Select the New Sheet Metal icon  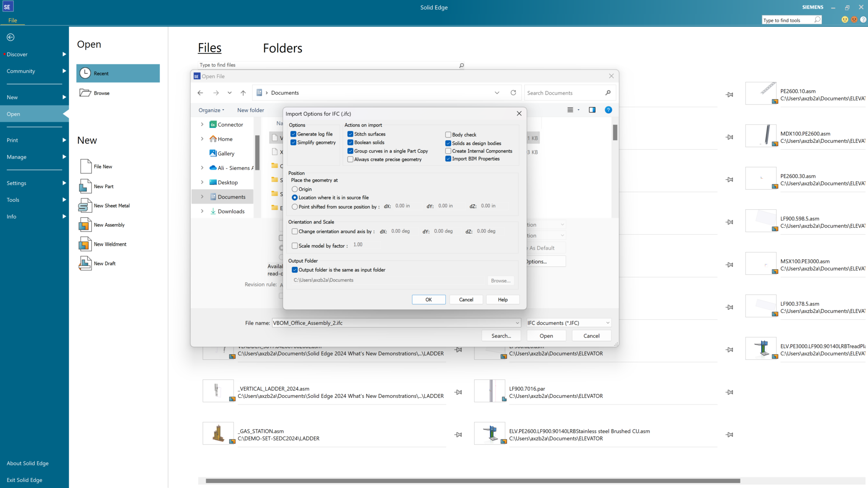[85, 205]
